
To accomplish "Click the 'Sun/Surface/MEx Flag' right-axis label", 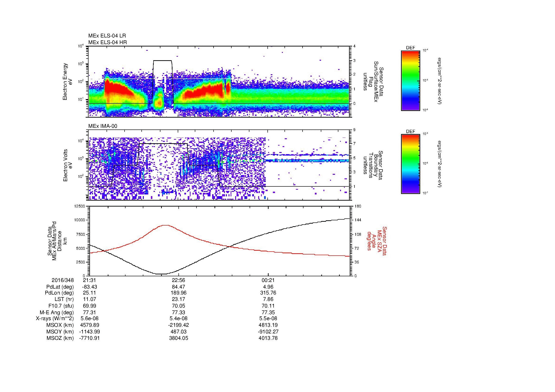I will pyautogui.click(x=373, y=82).
